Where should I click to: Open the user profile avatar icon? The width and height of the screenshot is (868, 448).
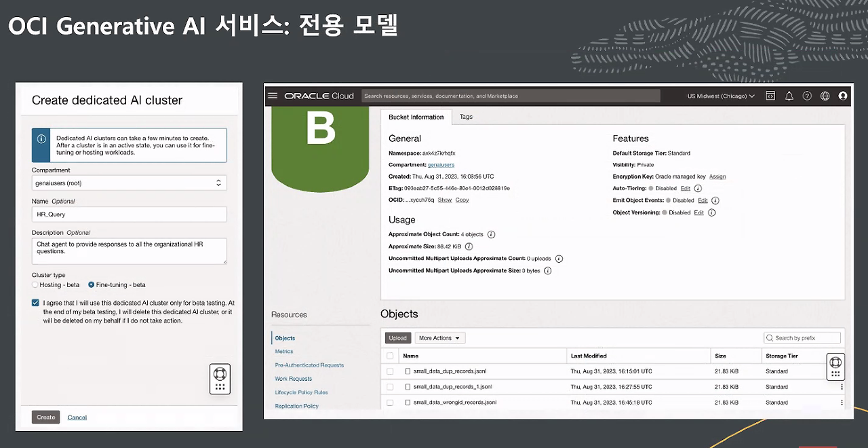point(842,96)
